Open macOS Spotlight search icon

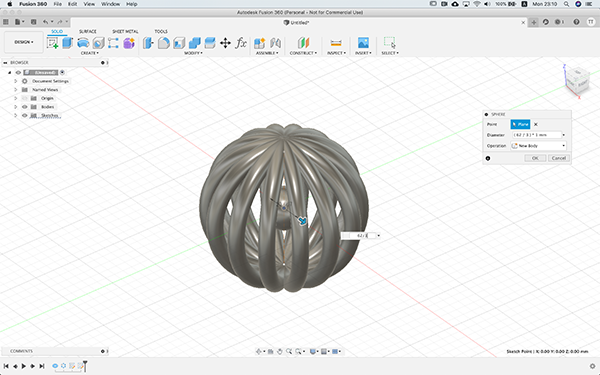(x=566, y=4)
